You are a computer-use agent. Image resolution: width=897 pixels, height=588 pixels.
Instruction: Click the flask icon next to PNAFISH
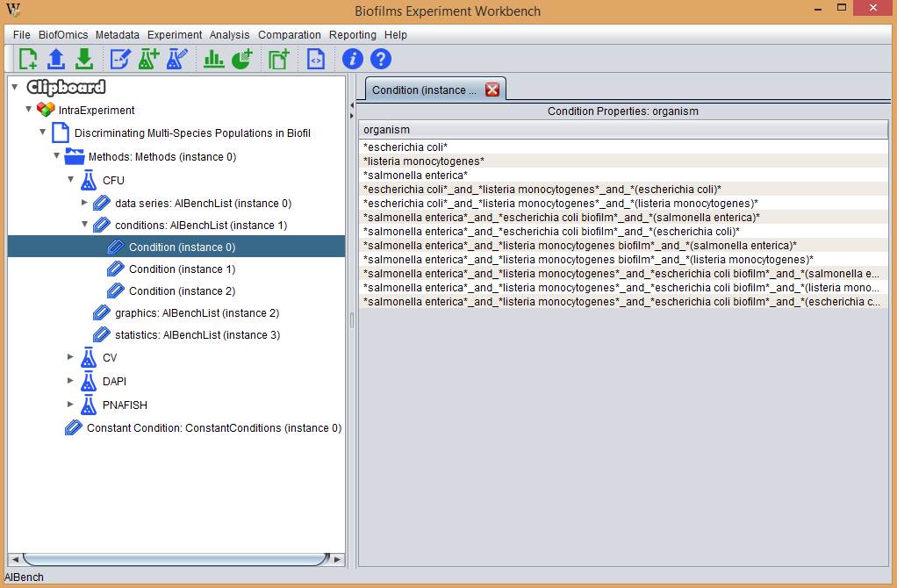pyautogui.click(x=89, y=405)
